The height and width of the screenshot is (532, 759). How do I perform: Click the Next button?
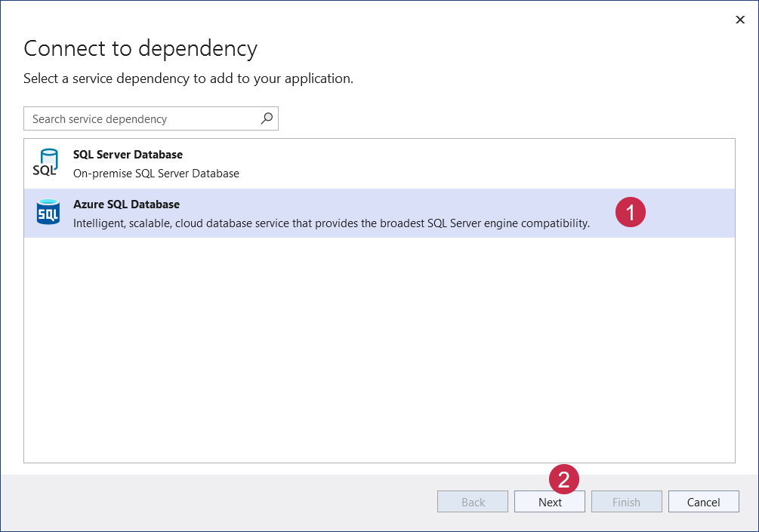click(x=549, y=501)
